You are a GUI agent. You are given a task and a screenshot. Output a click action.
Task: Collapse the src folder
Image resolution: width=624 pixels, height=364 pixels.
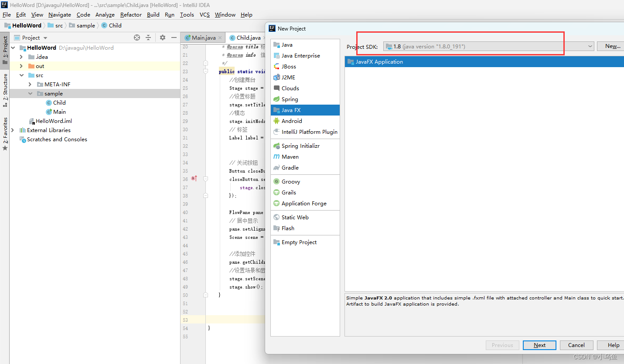[21, 75]
